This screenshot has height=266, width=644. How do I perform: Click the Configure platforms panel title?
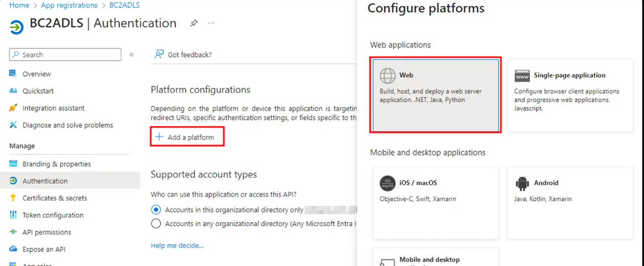click(426, 8)
